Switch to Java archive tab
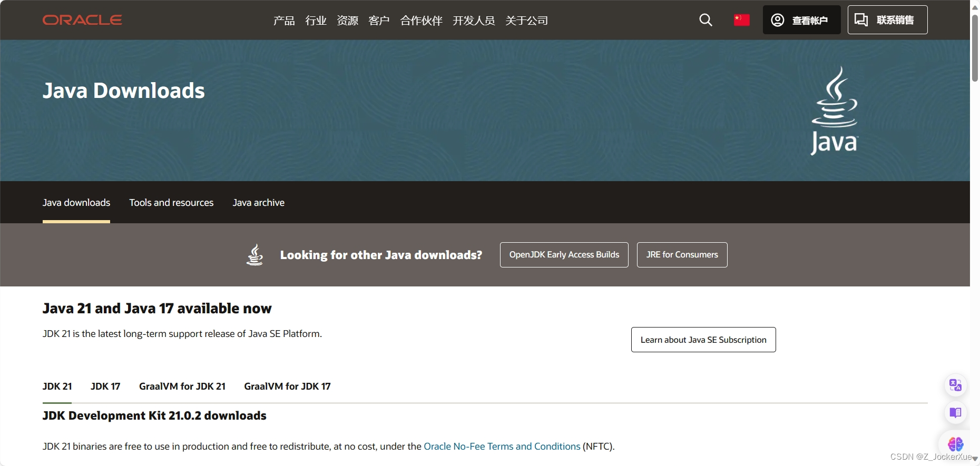 [x=259, y=203]
